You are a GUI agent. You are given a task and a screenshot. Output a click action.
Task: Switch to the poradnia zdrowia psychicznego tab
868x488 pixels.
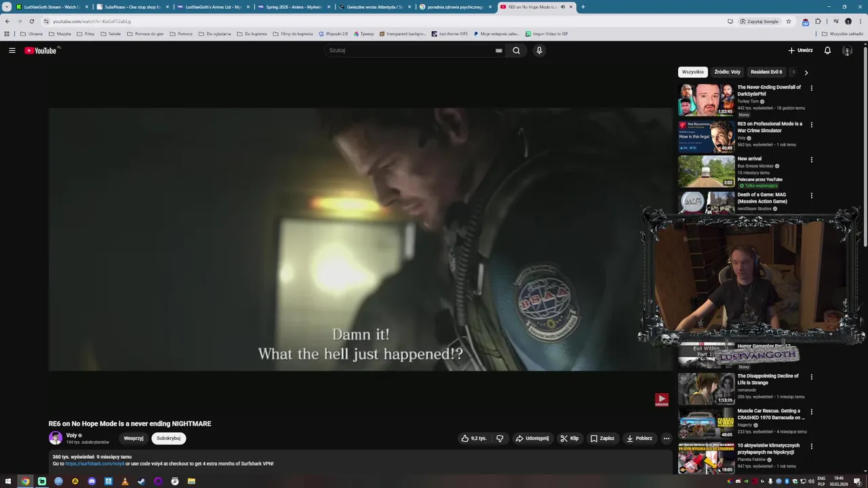[455, 7]
